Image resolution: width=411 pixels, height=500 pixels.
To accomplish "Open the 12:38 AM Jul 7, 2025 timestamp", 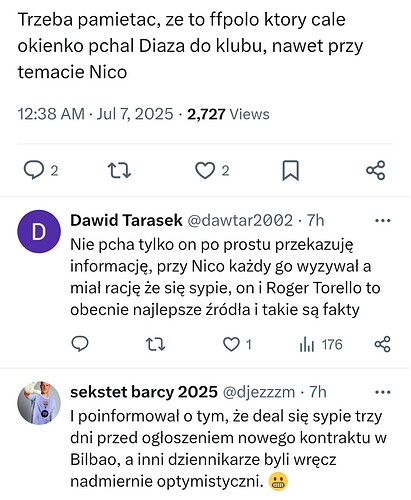I will [95, 114].
